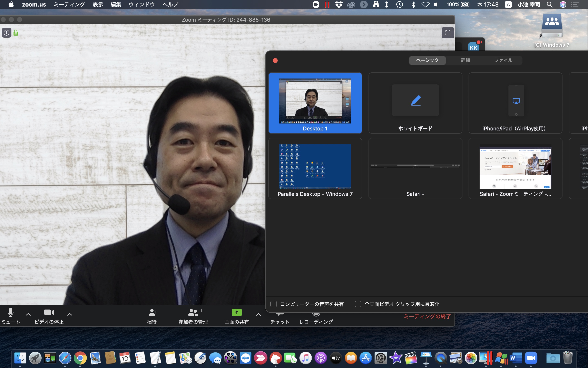
Task: Open the Meeting (ミーティング) menu
Action: click(x=69, y=4)
